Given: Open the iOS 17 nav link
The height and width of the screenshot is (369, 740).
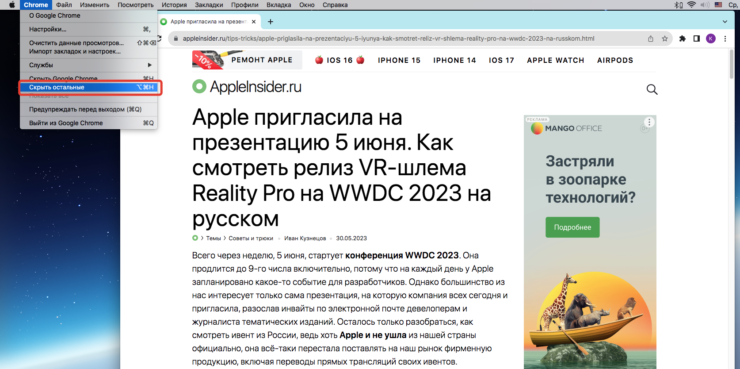Looking at the screenshot, I should (x=501, y=60).
